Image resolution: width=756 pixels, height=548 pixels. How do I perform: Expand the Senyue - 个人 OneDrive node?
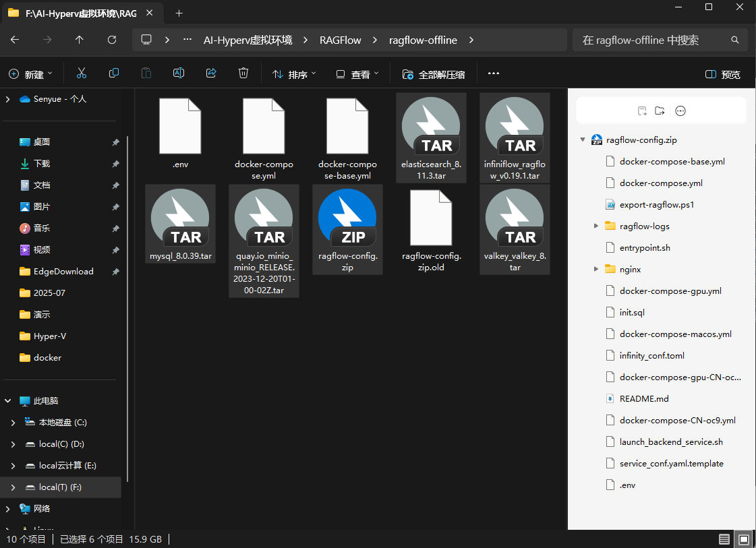click(x=7, y=99)
